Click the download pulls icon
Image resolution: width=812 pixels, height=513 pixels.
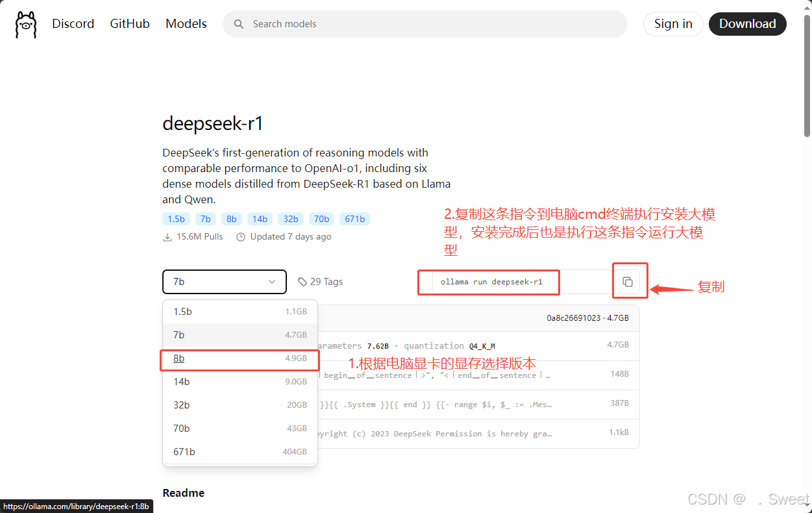pos(167,237)
